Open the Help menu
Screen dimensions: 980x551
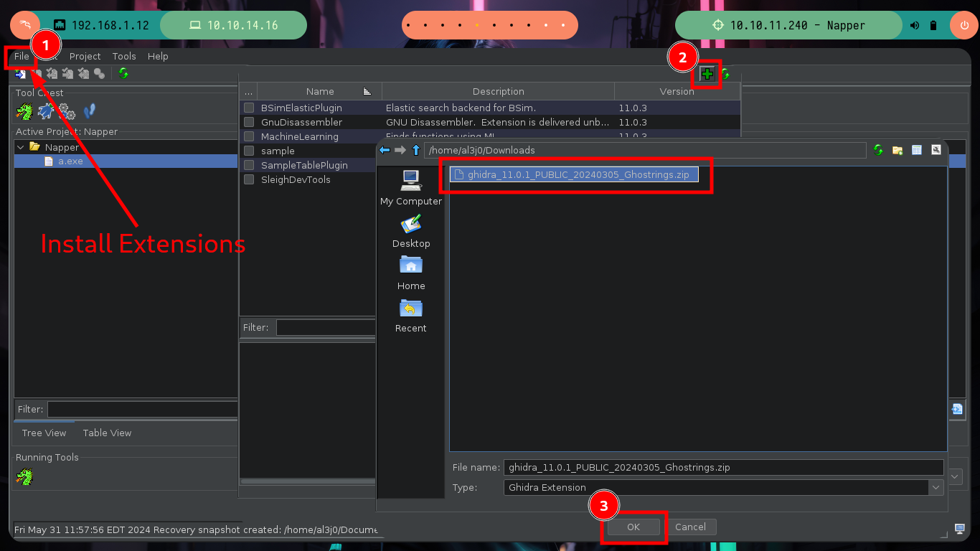(158, 56)
